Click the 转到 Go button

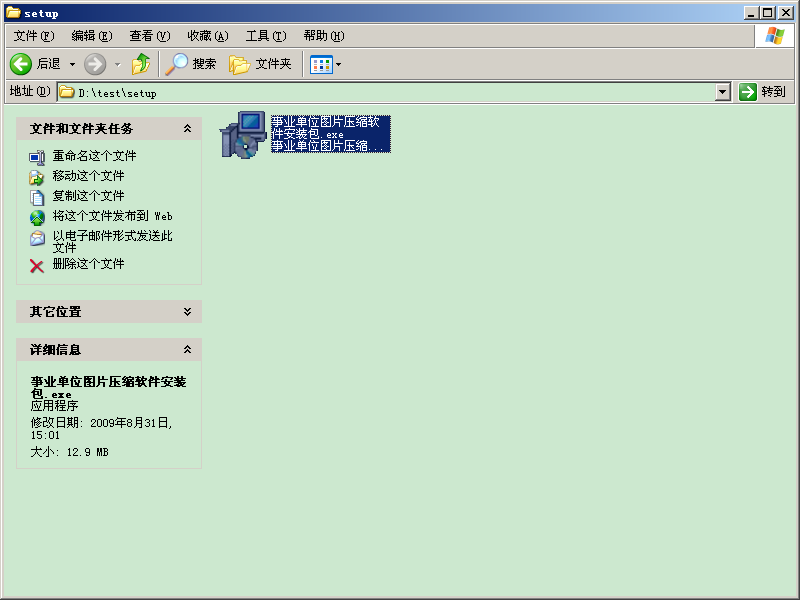[762, 92]
